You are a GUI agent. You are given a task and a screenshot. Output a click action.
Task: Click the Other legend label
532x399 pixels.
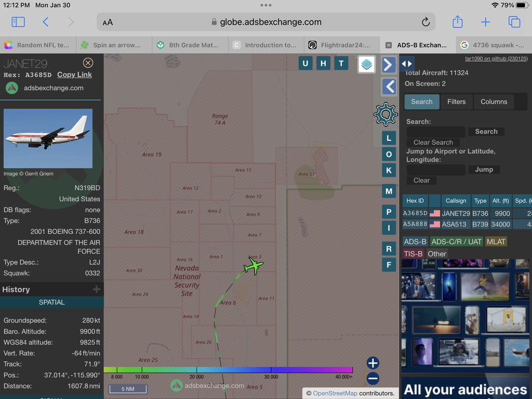point(436,254)
